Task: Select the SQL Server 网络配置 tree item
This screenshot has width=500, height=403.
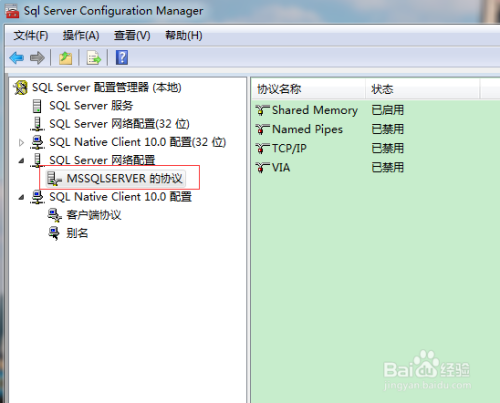Action: coord(102,160)
